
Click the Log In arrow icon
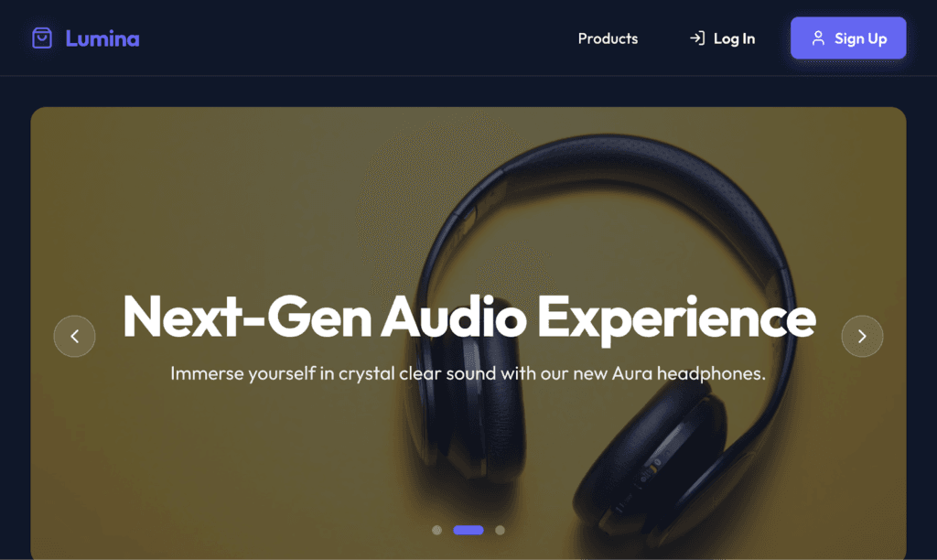tap(696, 38)
